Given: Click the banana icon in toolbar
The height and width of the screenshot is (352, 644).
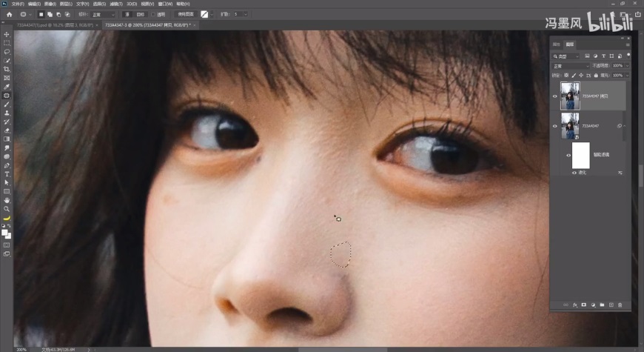Looking at the screenshot, I should (7, 218).
